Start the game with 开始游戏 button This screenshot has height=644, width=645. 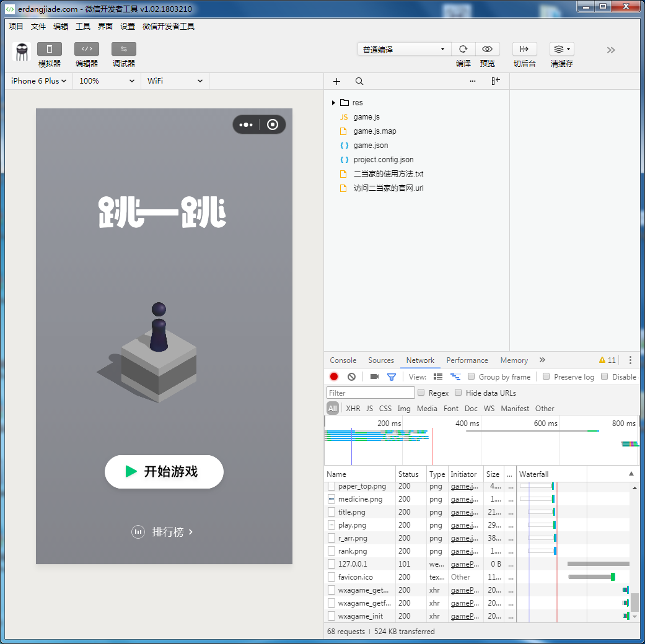pyautogui.click(x=164, y=472)
